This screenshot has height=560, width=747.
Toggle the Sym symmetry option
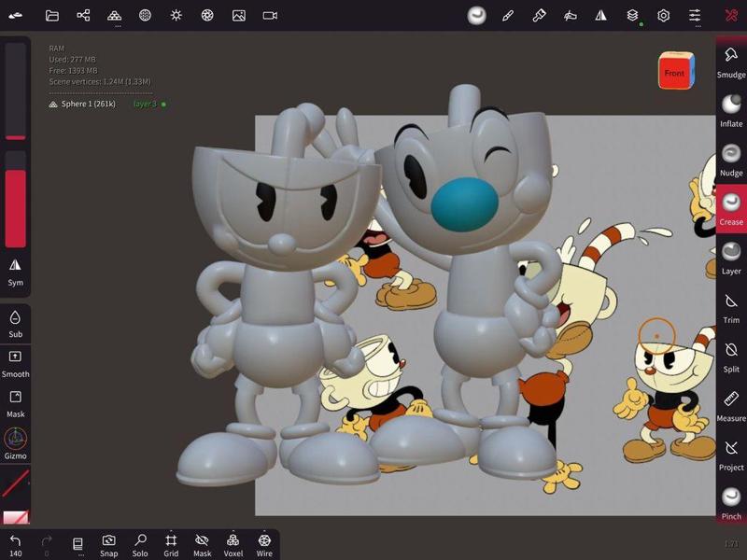click(16, 271)
